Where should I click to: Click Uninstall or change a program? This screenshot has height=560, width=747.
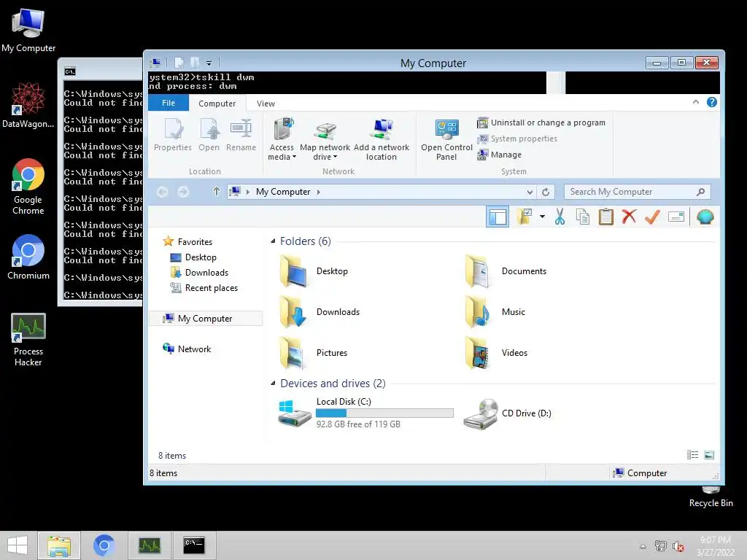[x=541, y=122]
